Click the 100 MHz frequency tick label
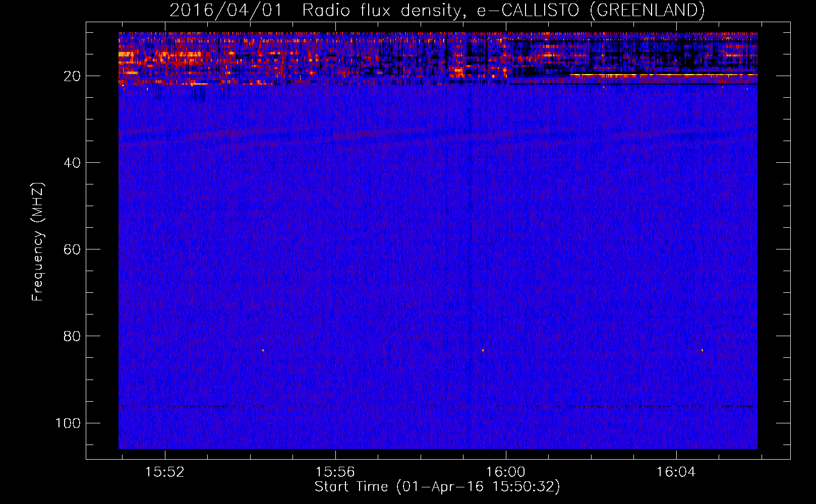The height and width of the screenshot is (504, 816). coord(68,423)
